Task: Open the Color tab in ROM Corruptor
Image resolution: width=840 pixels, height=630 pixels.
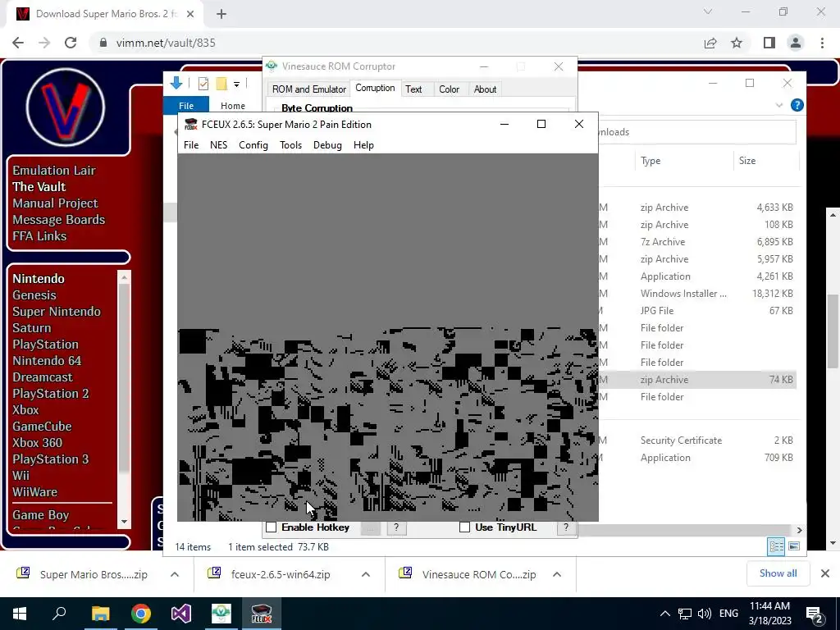Action: point(449,89)
